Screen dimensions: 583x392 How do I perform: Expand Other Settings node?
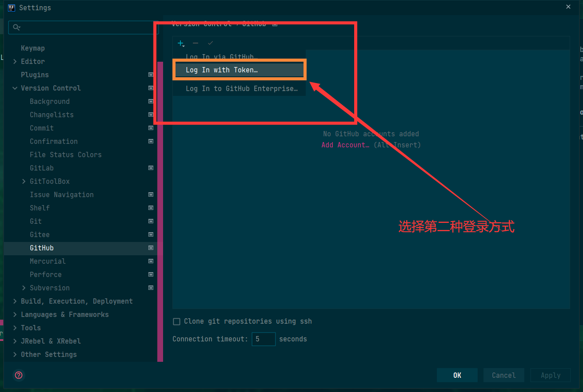[15, 354]
